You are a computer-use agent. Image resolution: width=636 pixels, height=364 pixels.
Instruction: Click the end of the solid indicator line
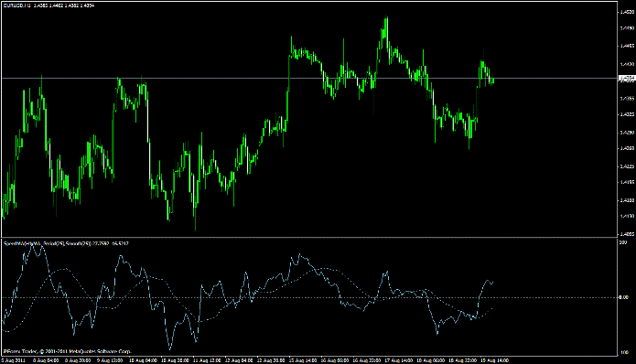click(x=492, y=283)
